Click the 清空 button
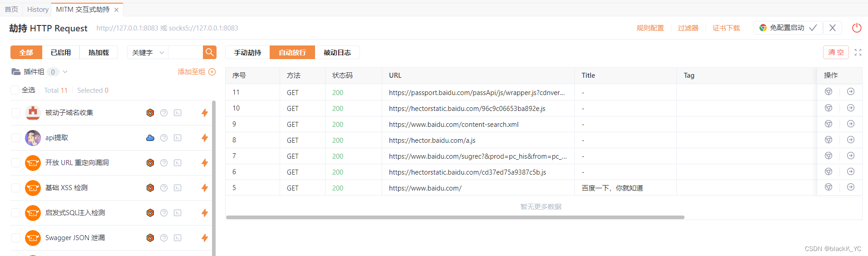This screenshot has height=256, width=868. (x=836, y=52)
